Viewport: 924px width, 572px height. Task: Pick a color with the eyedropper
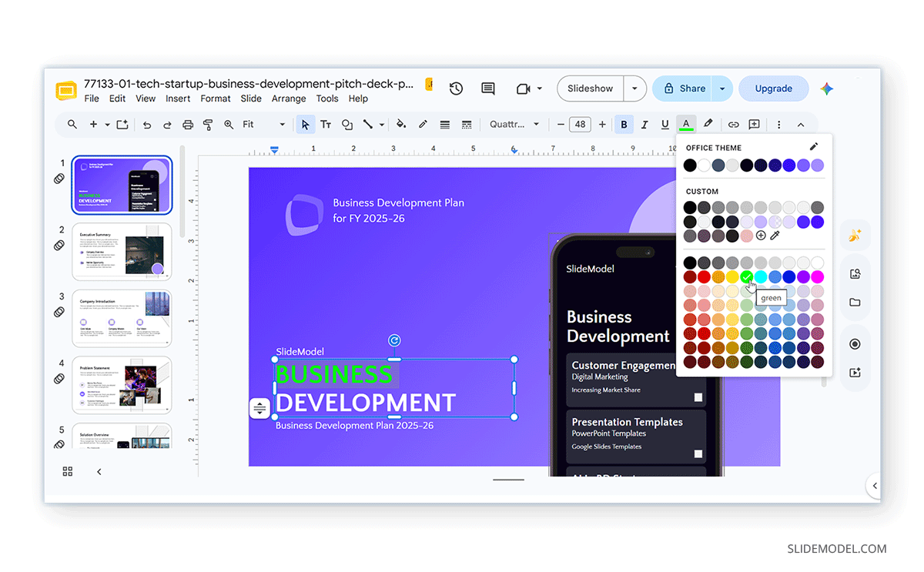coord(775,236)
